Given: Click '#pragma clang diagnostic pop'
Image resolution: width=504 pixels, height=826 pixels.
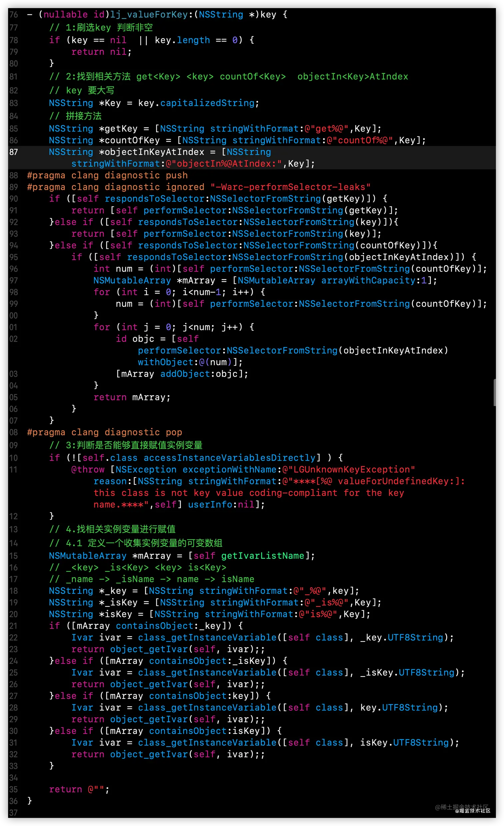Looking at the screenshot, I should [104, 432].
